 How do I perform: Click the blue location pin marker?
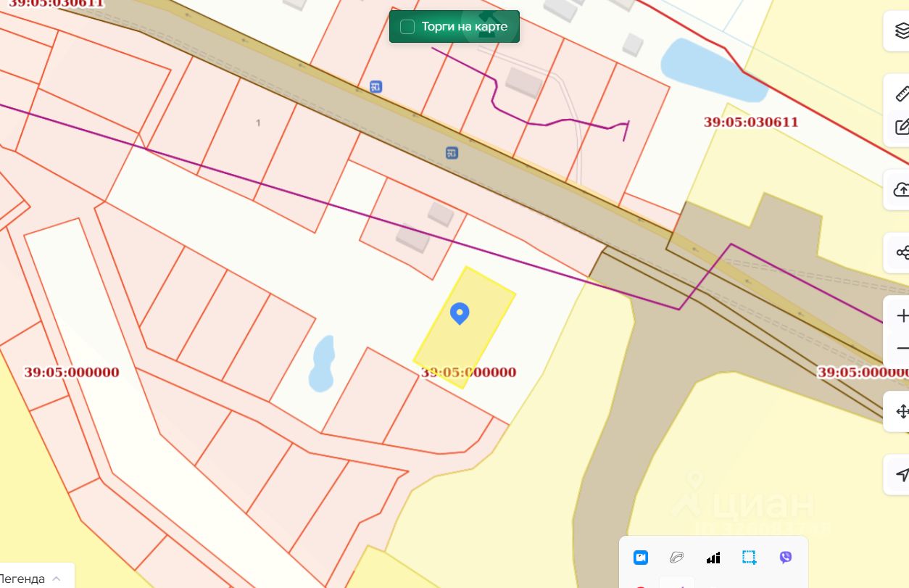(x=460, y=313)
